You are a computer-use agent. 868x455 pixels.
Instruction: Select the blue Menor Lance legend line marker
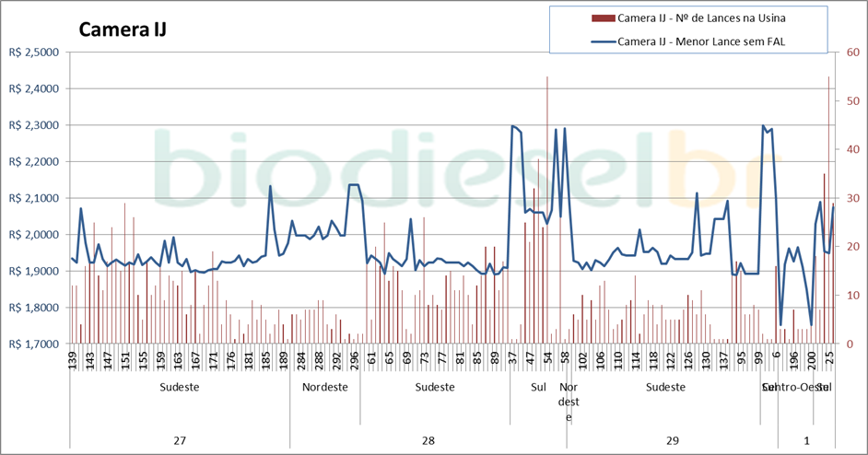point(602,41)
